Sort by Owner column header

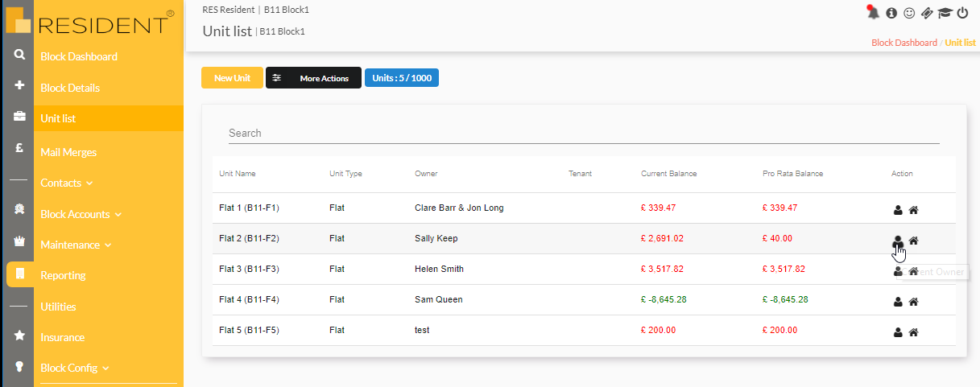click(426, 174)
